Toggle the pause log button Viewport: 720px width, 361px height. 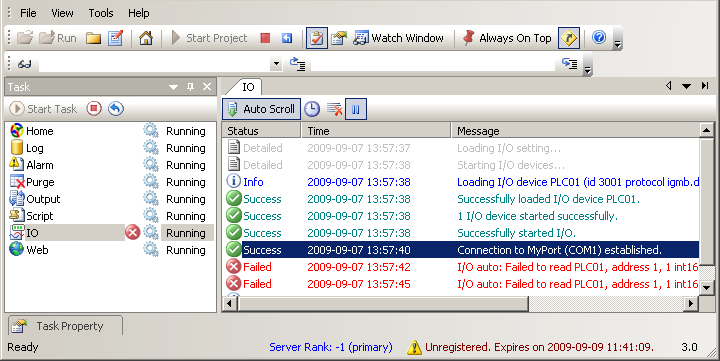(356, 109)
